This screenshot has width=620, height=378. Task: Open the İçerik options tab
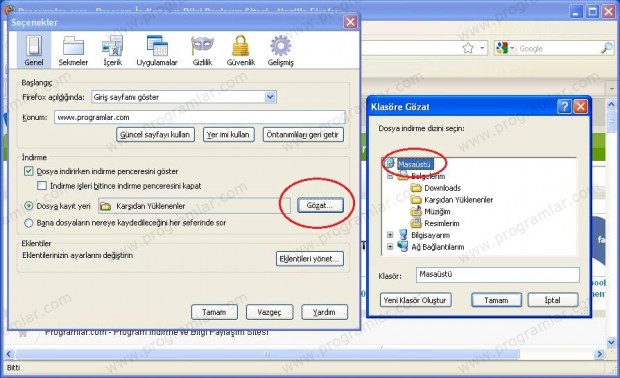point(113,50)
